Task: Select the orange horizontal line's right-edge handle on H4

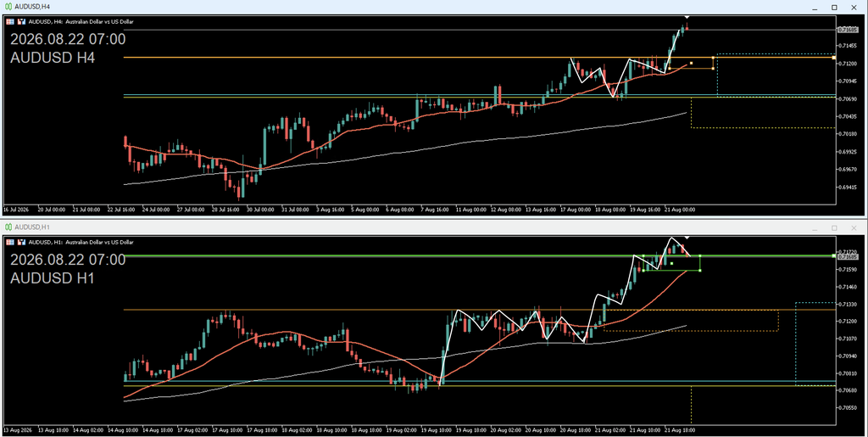Action: click(834, 58)
